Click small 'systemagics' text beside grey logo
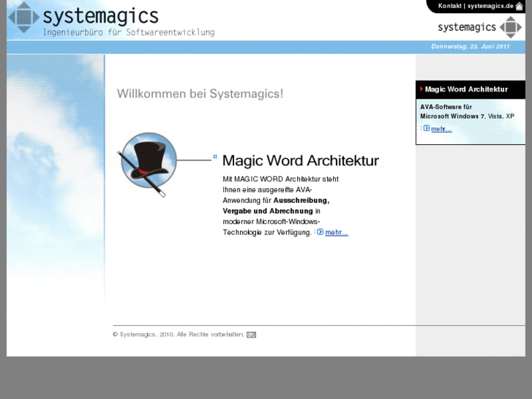 coord(467,27)
